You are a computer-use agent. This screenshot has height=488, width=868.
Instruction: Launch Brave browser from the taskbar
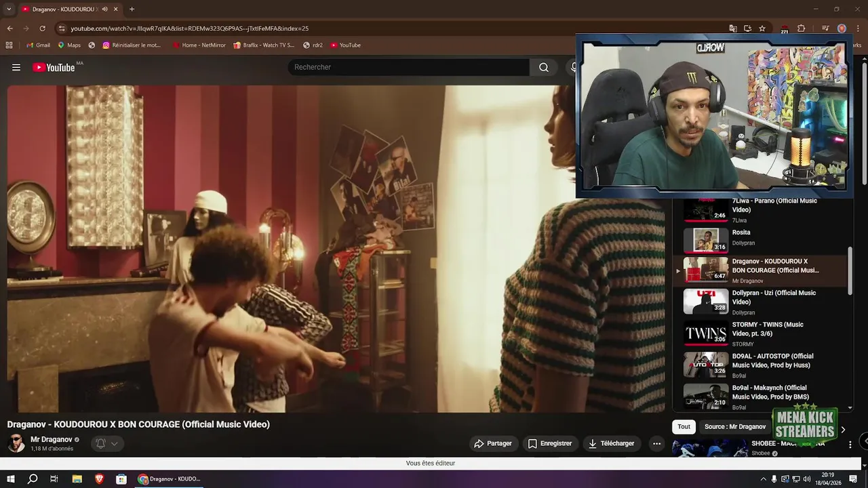click(99, 479)
